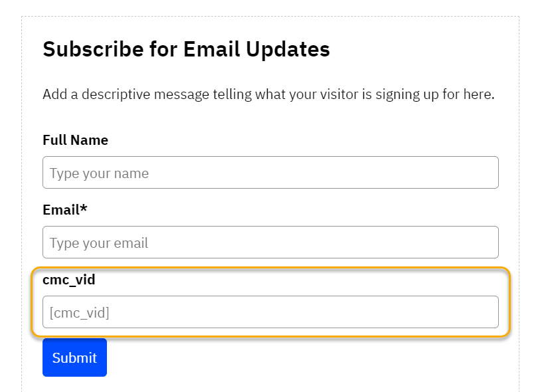
Task: Click the descriptive message paragraph text
Action: tap(268, 94)
